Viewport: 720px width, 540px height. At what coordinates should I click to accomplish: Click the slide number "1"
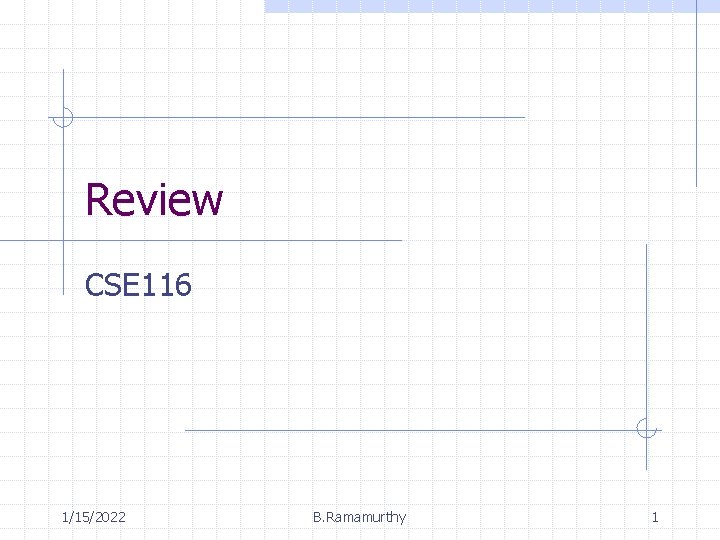(x=655, y=518)
